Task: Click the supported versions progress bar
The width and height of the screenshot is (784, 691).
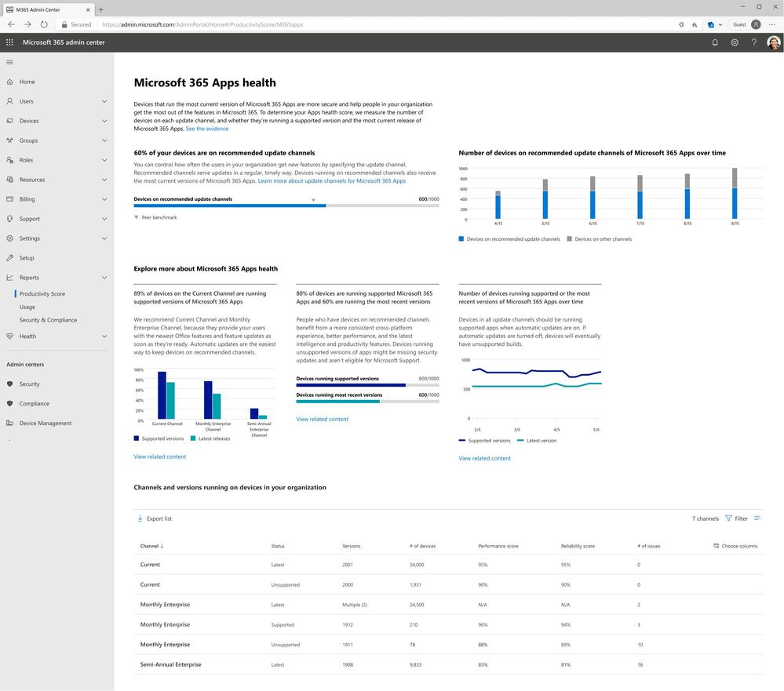Action: [367, 385]
